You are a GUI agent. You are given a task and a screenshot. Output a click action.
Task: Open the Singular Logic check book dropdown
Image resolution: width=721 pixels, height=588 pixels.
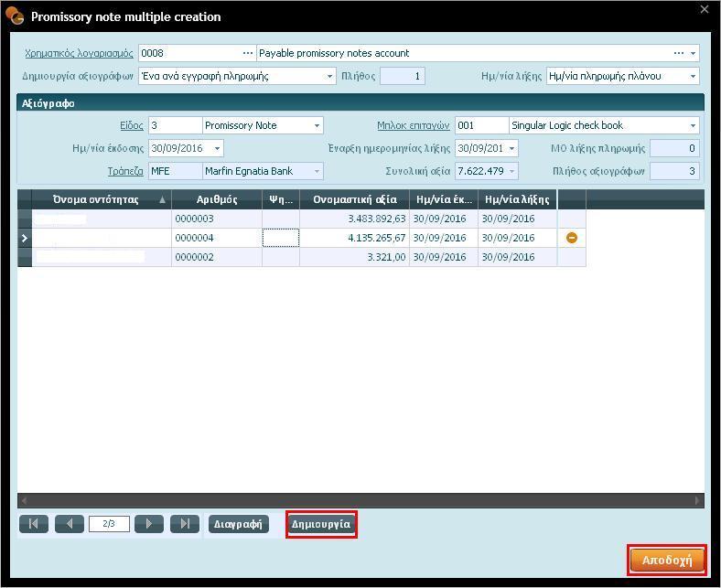click(x=693, y=125)
